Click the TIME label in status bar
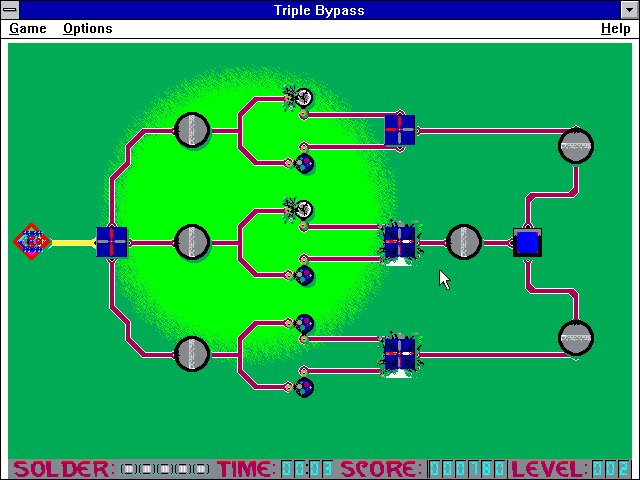The image size is (640, 480). tap(245, 469)
